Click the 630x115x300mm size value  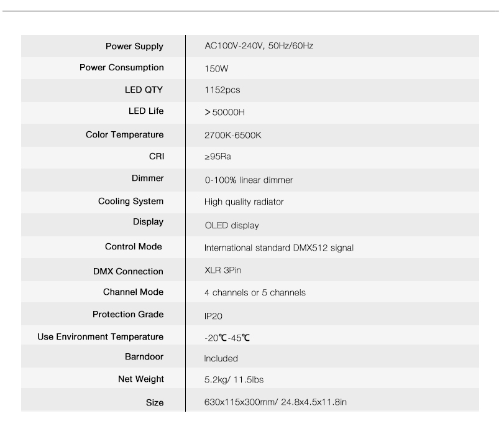click(x=241, y=402)
